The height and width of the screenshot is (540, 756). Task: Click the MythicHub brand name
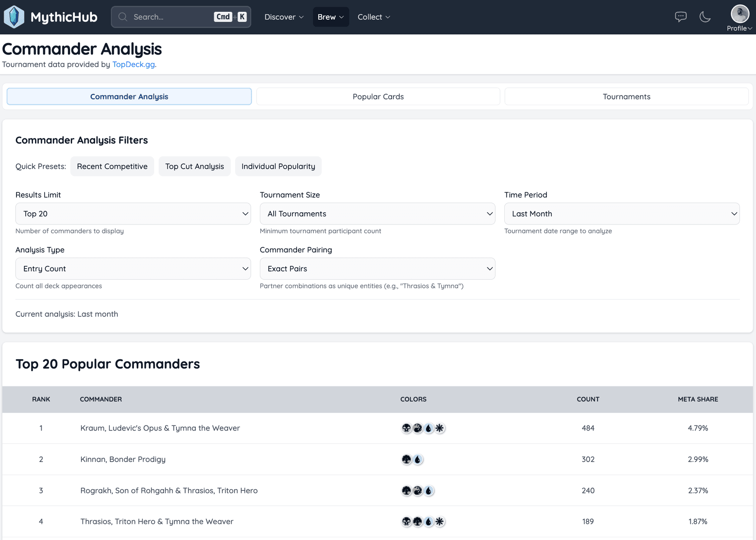(64, 17)
